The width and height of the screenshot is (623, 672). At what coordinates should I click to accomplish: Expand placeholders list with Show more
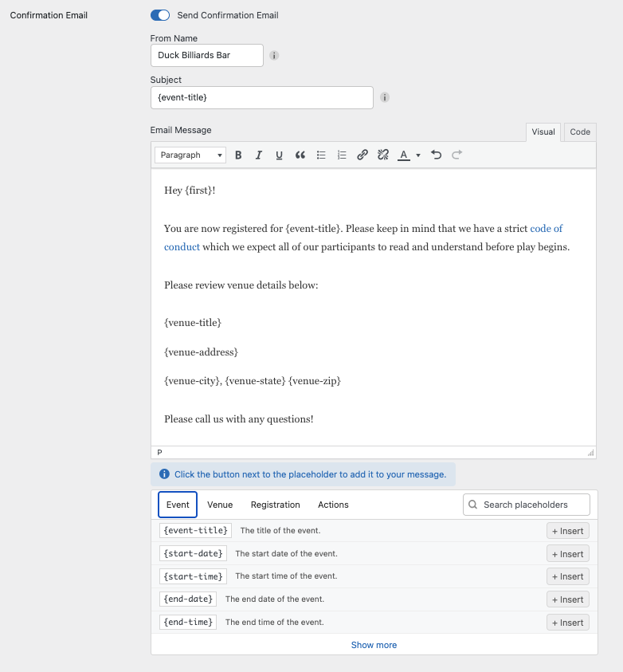tap(374, 645)
